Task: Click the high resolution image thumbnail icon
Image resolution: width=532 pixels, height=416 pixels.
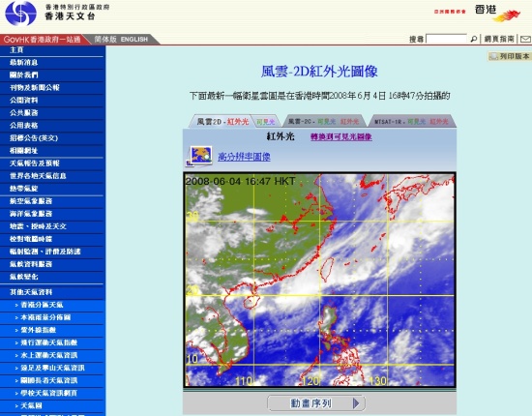Action: tap(199, 157)
